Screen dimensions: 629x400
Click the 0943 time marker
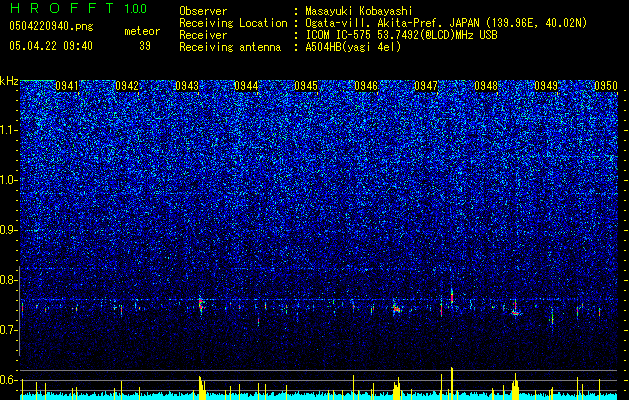point(187,86)
